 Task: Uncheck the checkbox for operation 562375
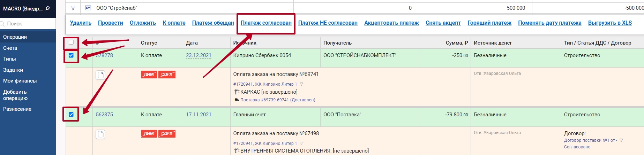71,115
